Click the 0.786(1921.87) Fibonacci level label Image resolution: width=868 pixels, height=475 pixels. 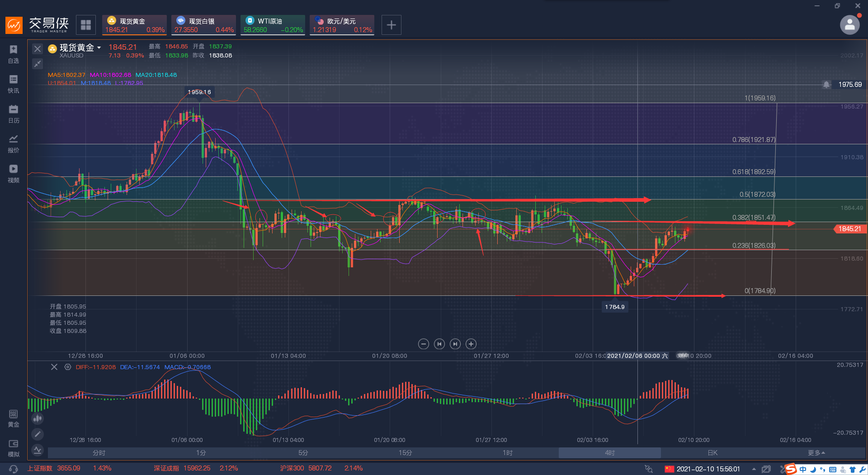pyautogui.click(x=754, y=140)
